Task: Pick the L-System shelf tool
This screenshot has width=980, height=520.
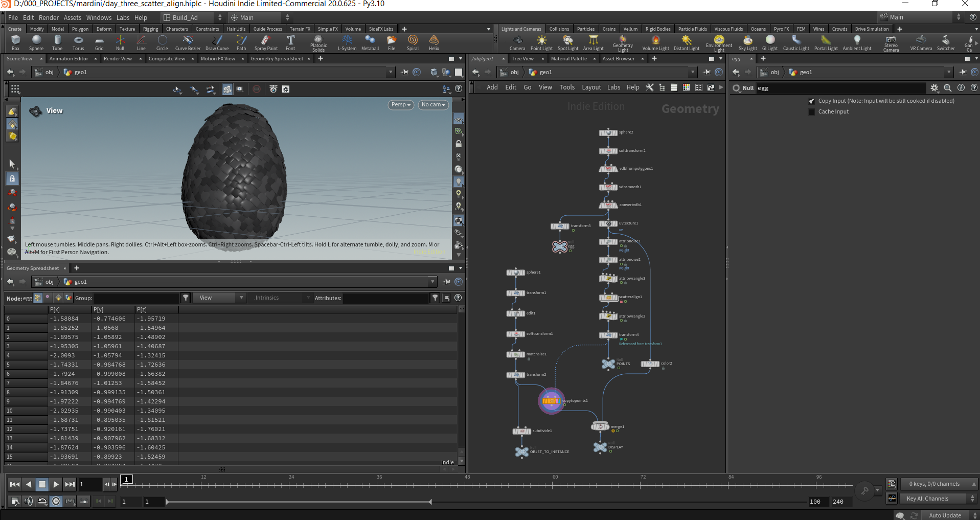Action: (347, 42)
